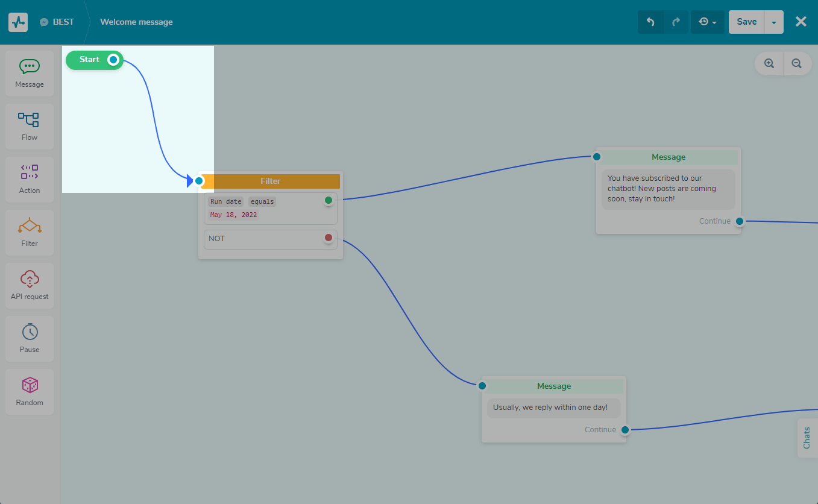Click Continue connector of reply message

tap(625, 430)
